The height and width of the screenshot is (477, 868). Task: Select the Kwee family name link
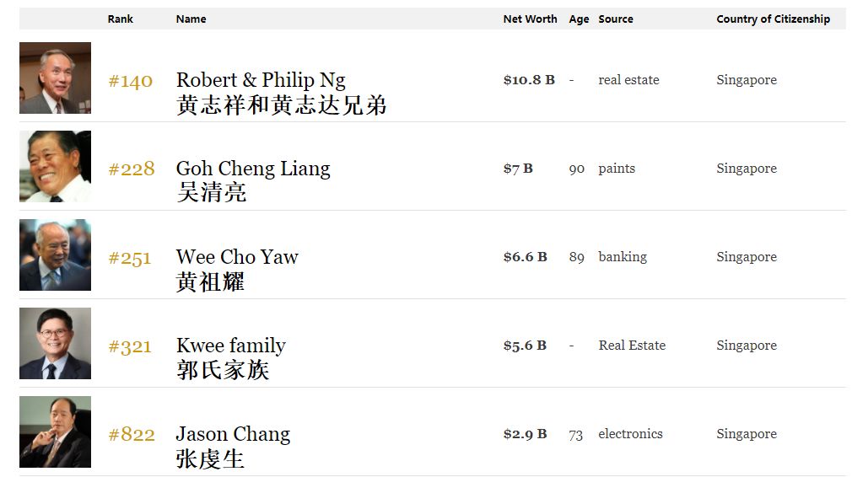point(230,346)
